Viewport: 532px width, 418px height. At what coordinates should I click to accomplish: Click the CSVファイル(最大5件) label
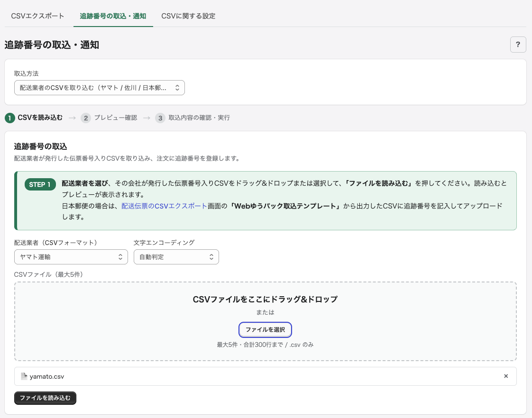pos(48,274)
